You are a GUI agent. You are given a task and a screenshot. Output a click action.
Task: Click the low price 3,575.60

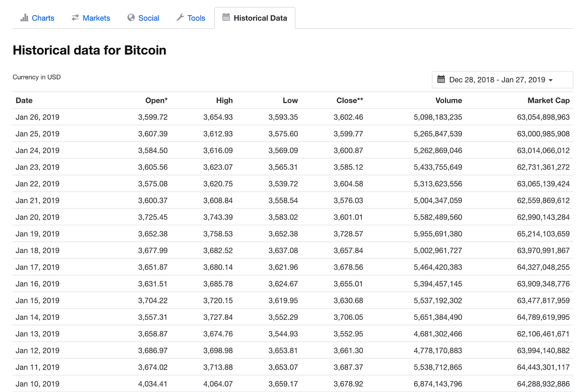tap(283, 134)
